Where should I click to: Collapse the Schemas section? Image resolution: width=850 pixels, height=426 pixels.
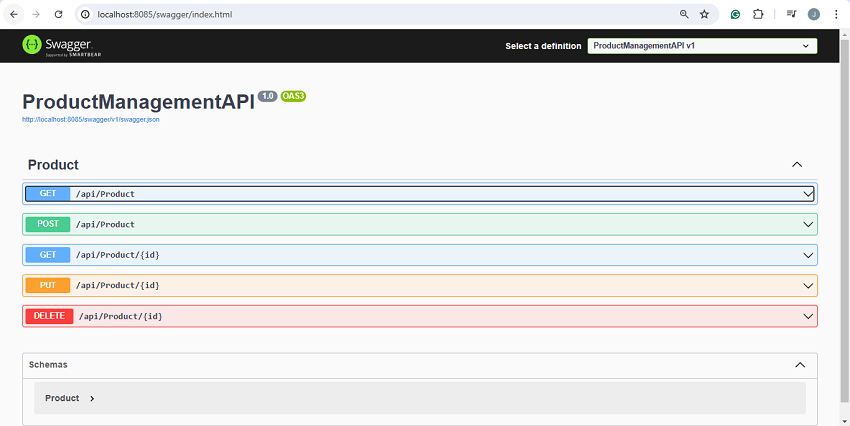[x=800, y=365]
